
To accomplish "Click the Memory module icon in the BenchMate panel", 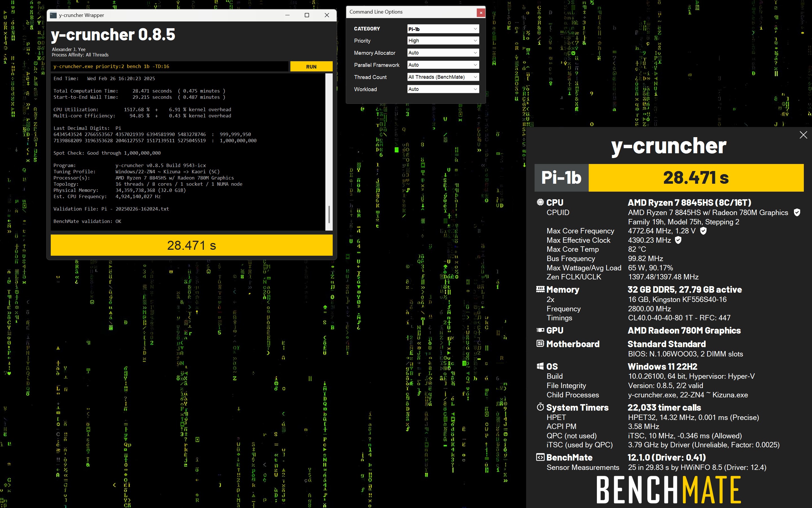I will [x=540, y=289].
